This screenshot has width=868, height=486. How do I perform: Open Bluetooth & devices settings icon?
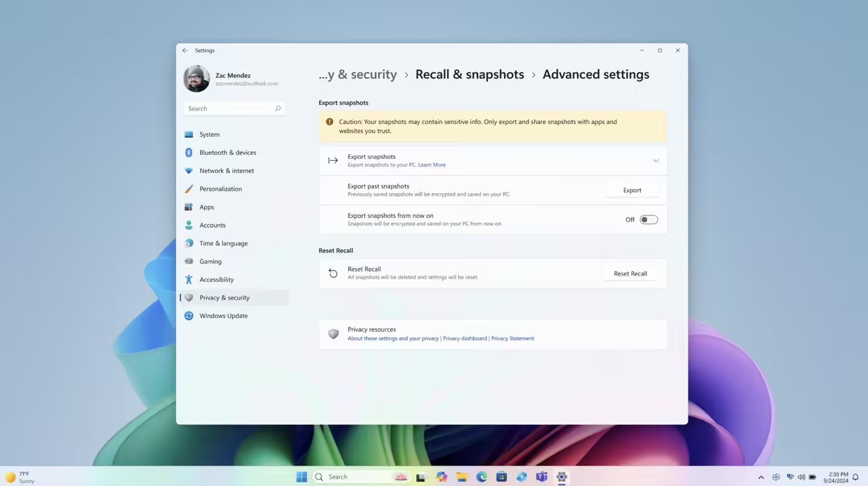tap(189, 152)
